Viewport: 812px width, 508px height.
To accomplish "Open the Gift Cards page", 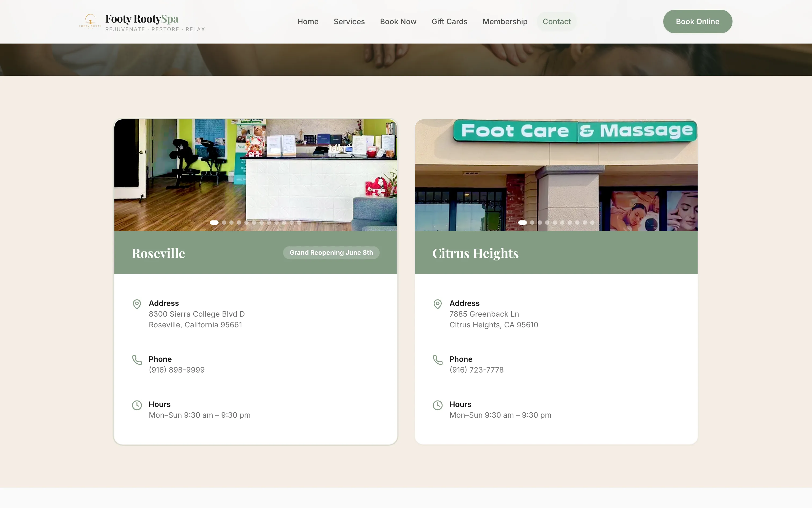I will [449, 22].
